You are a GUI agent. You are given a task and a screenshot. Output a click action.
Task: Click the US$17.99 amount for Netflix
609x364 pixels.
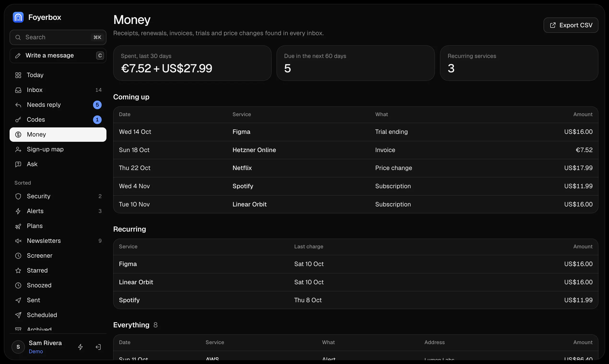tap(578, 168)
